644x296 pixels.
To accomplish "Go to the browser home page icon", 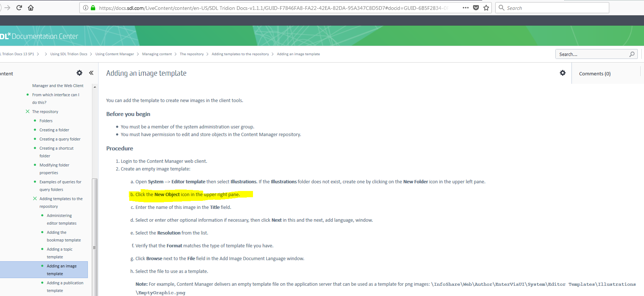I will pyautogui.click(x=31, y=8).
